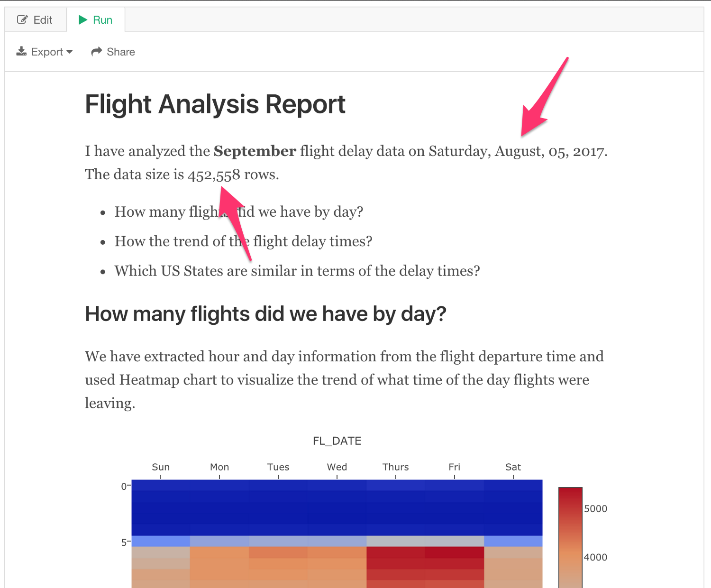Click the green Run play icon
Viewport: 711px width, 588px height.
(x=83, y=20)
